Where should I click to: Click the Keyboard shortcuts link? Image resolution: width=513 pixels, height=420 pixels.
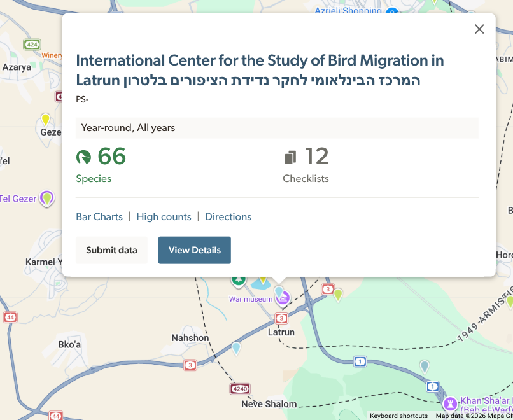(x=398, y=416)
